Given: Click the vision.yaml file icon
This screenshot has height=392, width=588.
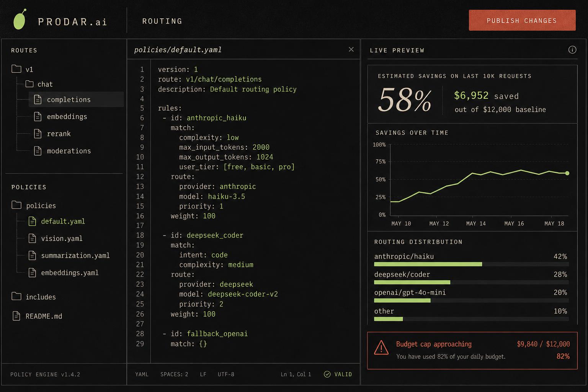Looking at the screenshot, I should point(33,238).
